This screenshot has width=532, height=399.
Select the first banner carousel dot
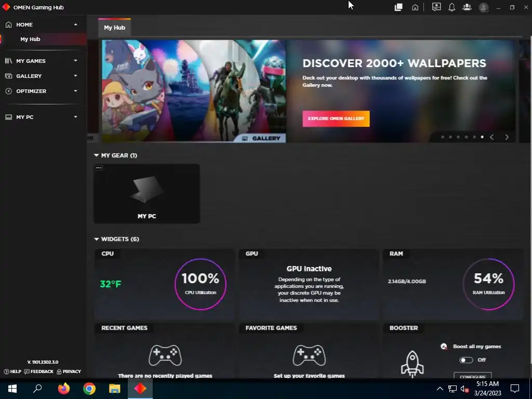coord(443,137)
